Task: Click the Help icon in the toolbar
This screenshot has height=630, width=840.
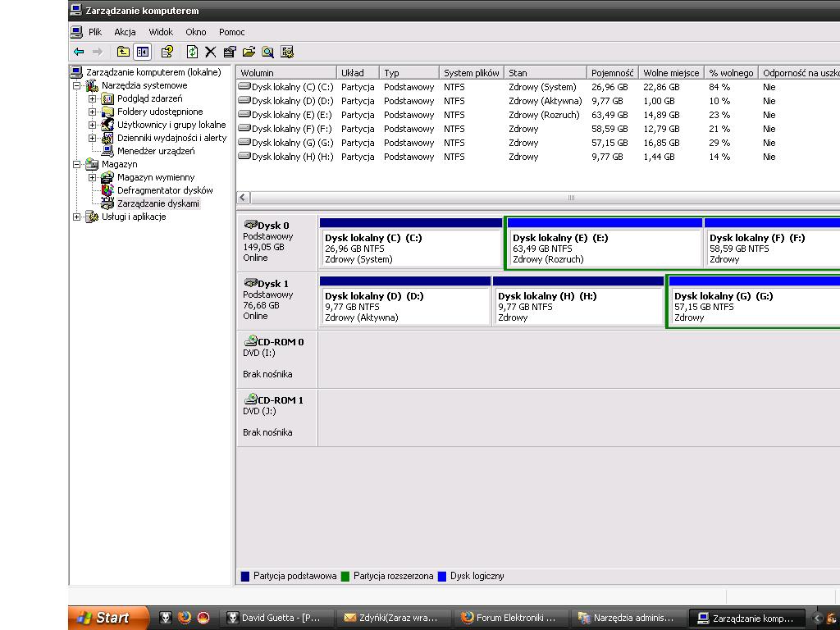Action: pos(167,52)
